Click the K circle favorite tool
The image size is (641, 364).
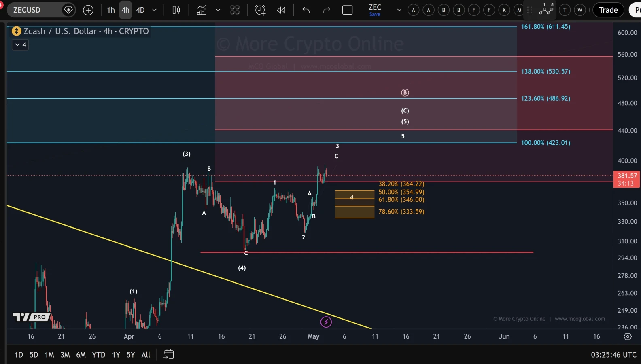coord(504,10)
